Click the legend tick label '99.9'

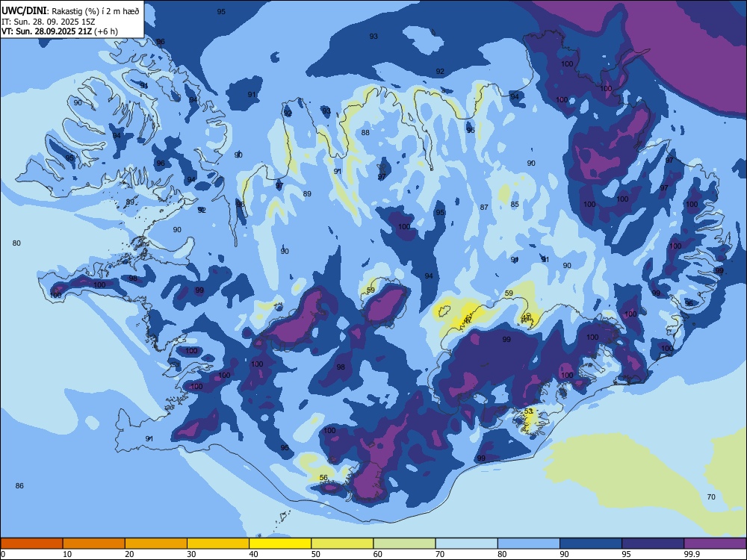coord(692,554)
